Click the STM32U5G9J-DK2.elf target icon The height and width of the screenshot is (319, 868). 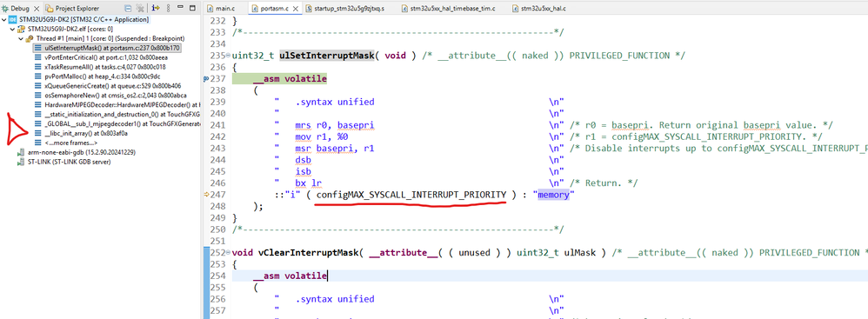[x=22, y=29]
